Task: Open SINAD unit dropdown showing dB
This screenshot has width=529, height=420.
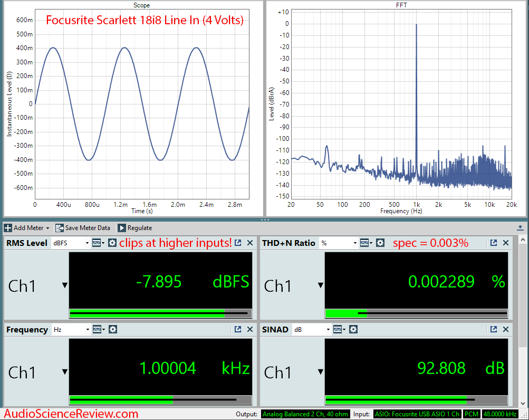Action: pyautogui.click(x=312, y=330)
